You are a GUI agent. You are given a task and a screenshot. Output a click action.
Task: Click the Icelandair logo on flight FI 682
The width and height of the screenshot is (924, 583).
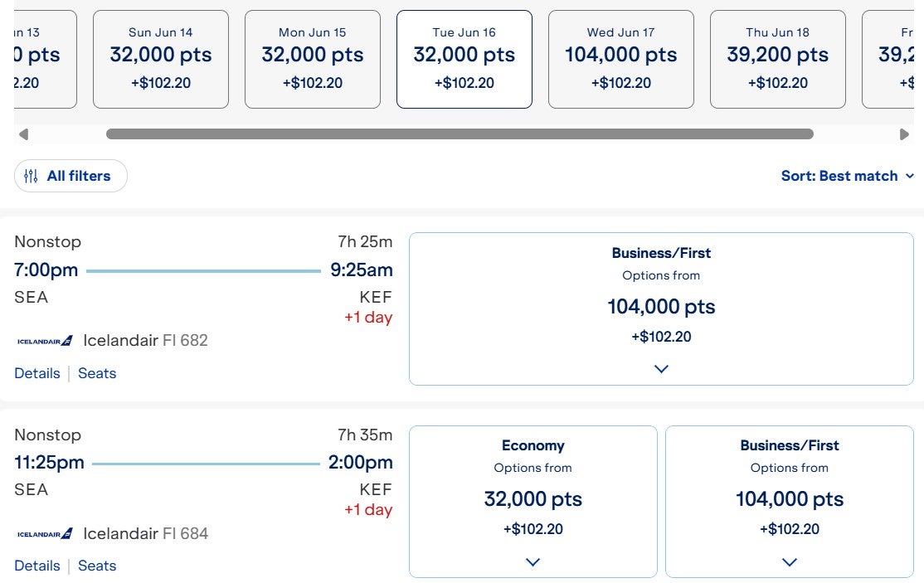tap(43, 340)
